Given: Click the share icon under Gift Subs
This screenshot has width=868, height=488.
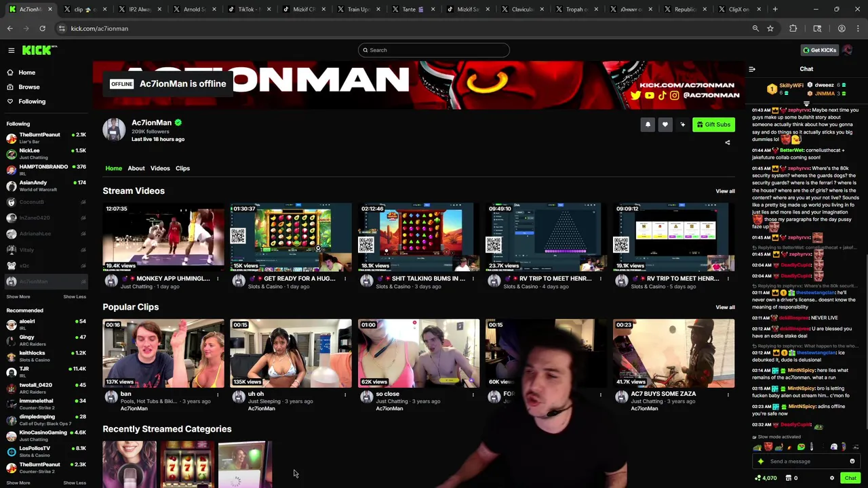Looking at the screenshot, I should click(x=728, y=142).
